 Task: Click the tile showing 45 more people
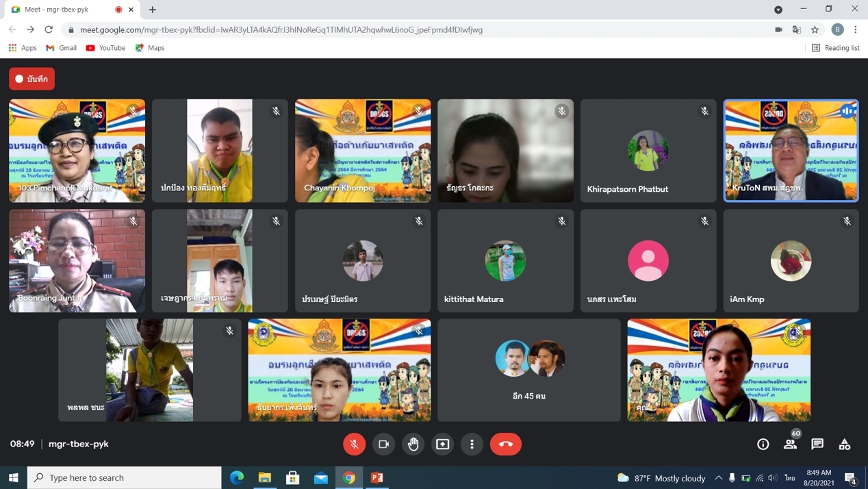(x=529, y=370)
